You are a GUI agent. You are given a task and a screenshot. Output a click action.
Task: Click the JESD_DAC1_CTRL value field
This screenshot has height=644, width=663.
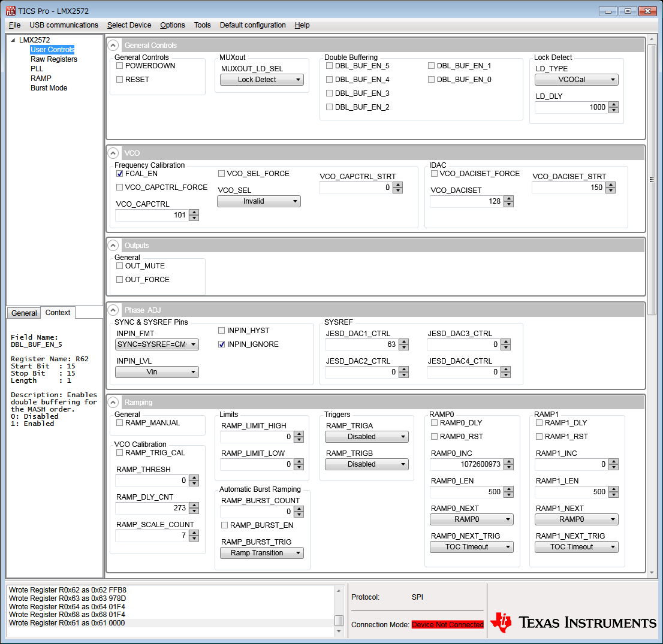(361, 344)
